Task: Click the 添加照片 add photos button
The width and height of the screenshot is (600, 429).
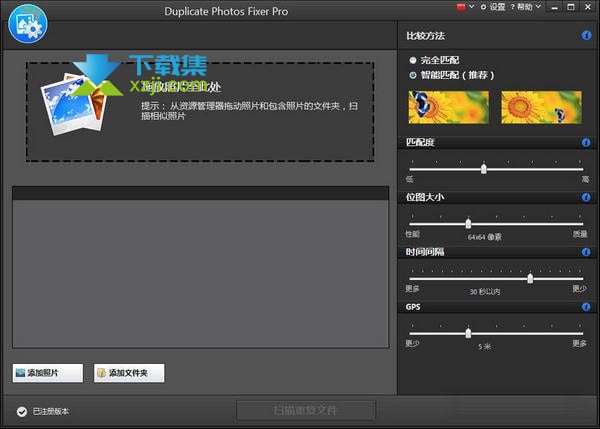Action: point(47,373)
